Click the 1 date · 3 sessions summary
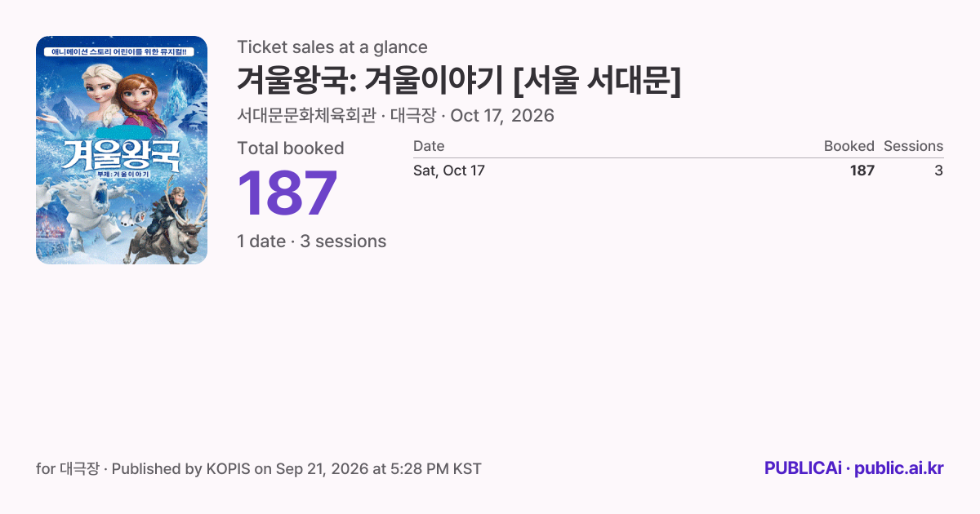Screen dimensions: 980x514 [311, 241]
